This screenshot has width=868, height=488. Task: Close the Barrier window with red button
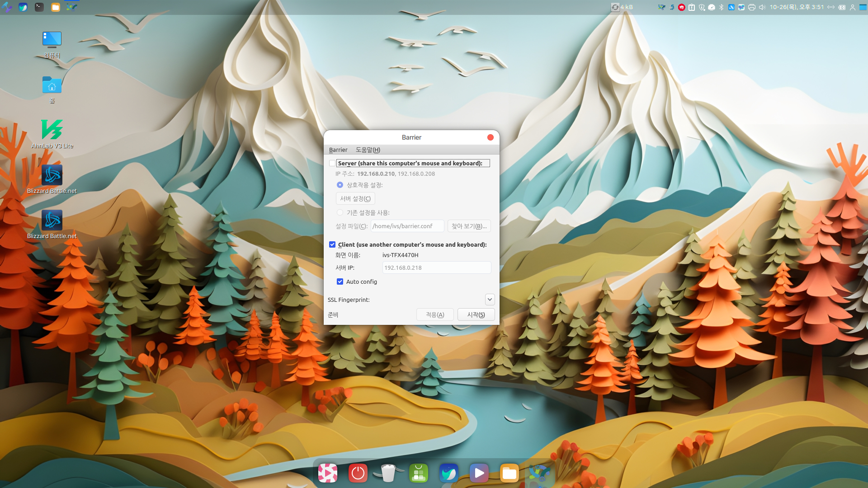click(490, 137)
